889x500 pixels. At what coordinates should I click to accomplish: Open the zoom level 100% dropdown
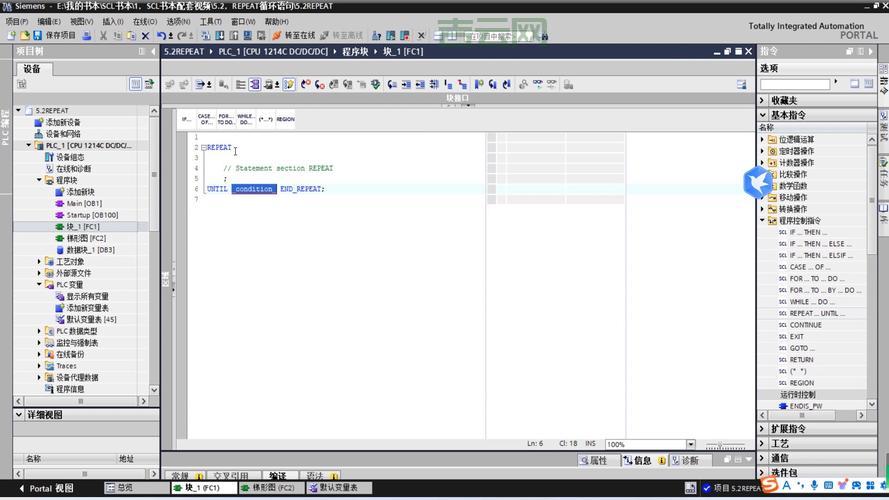click(690, 444)
